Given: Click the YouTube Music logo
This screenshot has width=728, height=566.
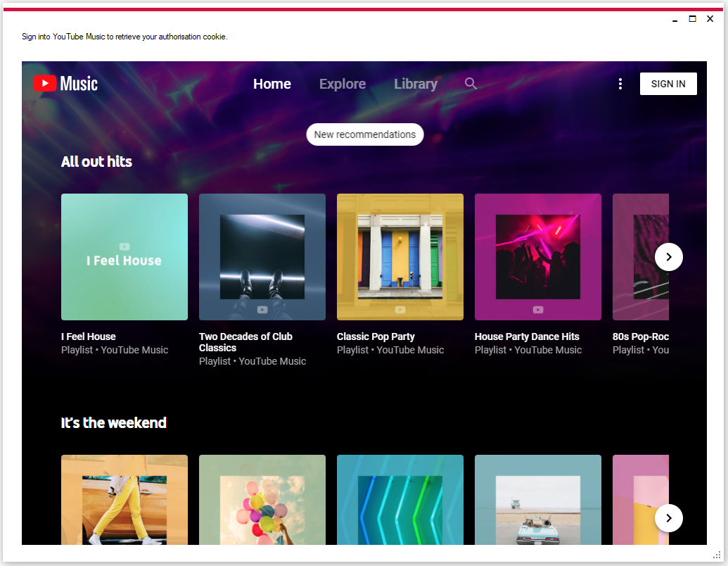Looking at the screenshot, I should (x=65, y=84).
